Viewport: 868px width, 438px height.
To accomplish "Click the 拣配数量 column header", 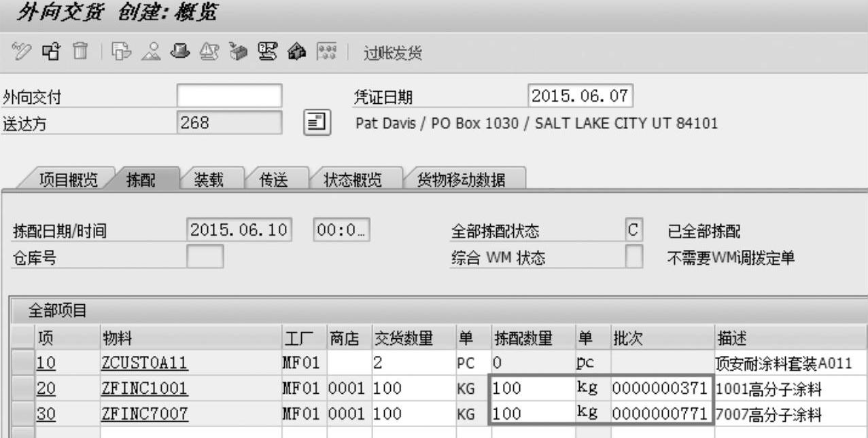I will pos(533,338).
